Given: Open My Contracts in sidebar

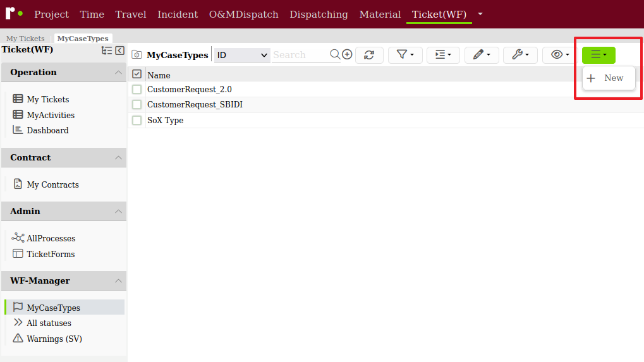Looking at the screenshot, I should 53,184.
